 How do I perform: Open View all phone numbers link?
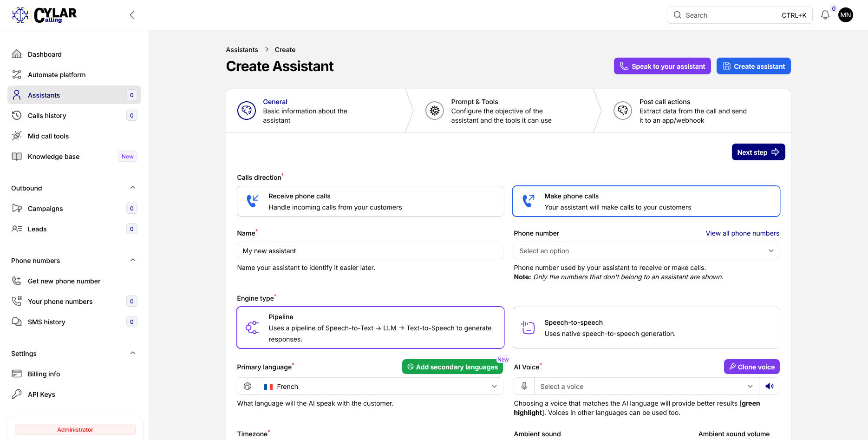click(743, 233)
